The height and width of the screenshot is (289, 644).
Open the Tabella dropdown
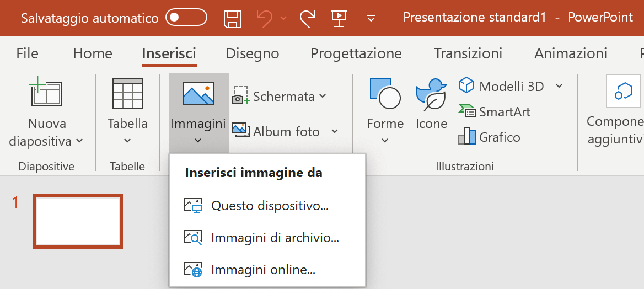(x=127, y=131)
